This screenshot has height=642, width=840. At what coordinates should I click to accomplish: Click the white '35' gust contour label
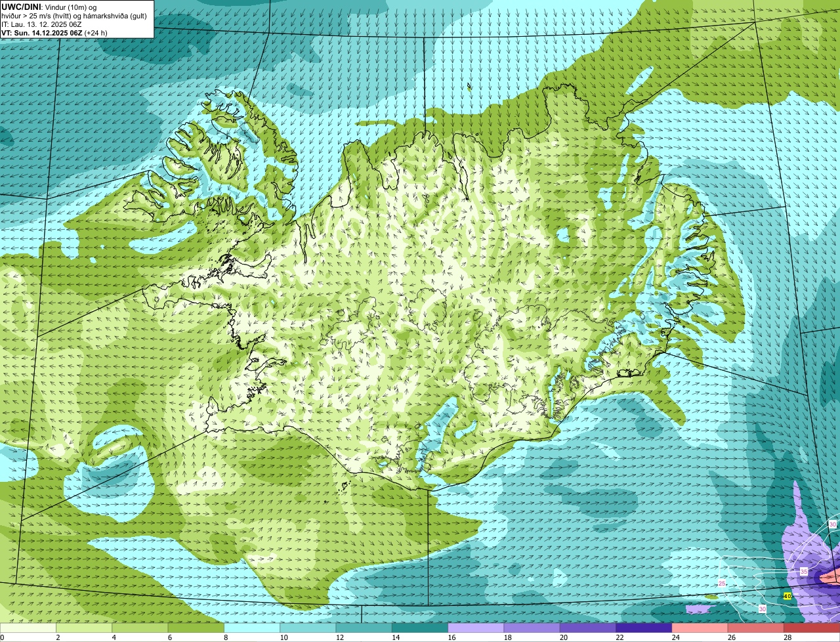[x=804, y=572]
